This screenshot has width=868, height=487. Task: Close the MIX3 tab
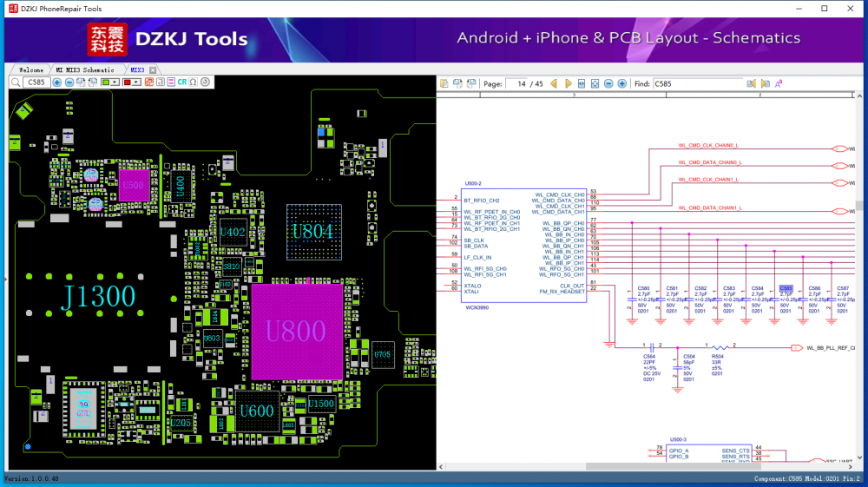[153, 69]
